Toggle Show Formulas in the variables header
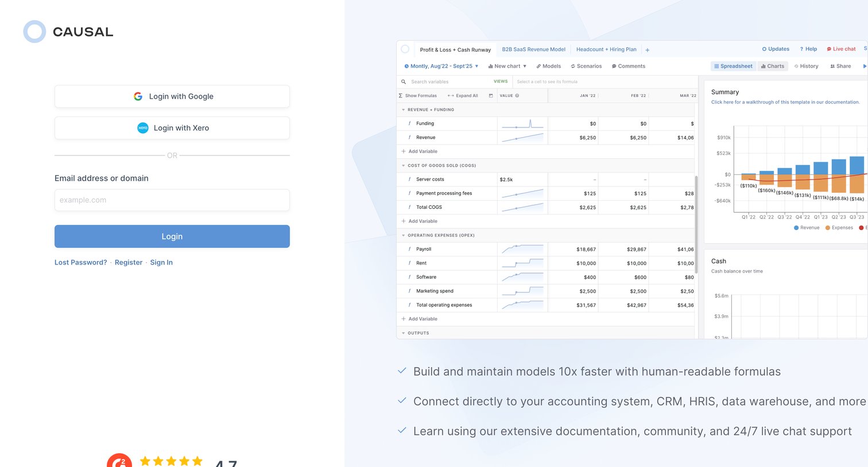 coord(418,96)
